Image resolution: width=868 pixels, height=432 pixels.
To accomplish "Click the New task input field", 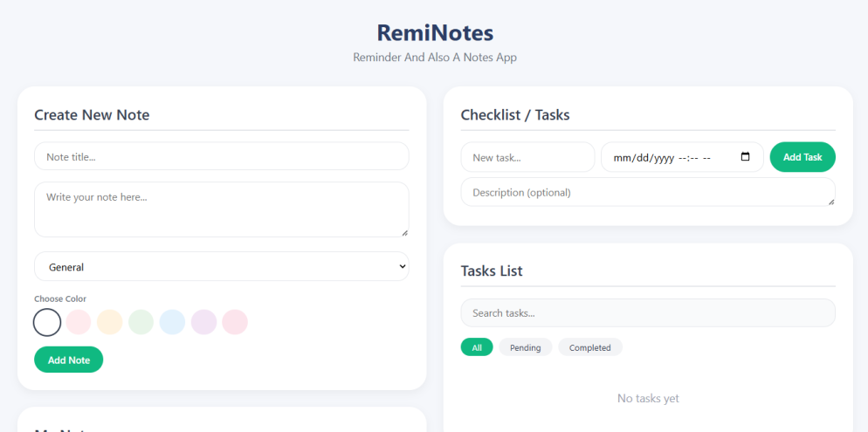I will (527, 157).
